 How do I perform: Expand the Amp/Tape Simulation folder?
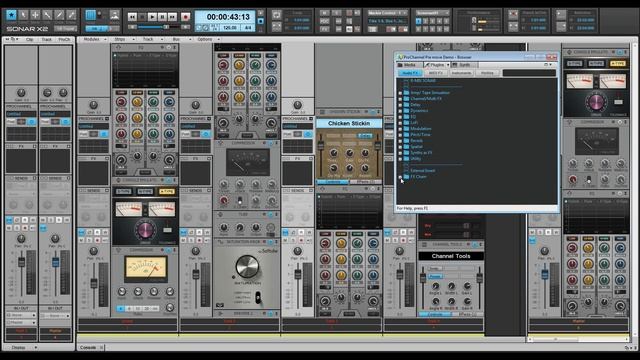[x=400, y=93]
